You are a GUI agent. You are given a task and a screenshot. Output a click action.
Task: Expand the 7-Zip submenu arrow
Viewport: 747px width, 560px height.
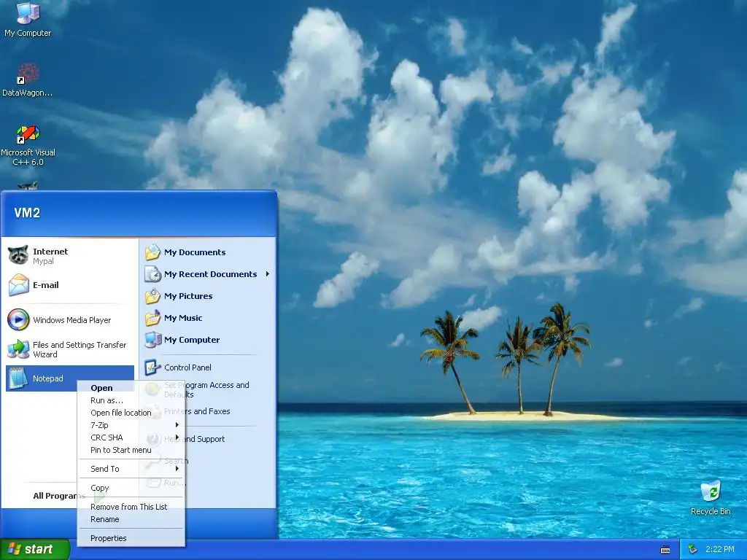(177, 425)
